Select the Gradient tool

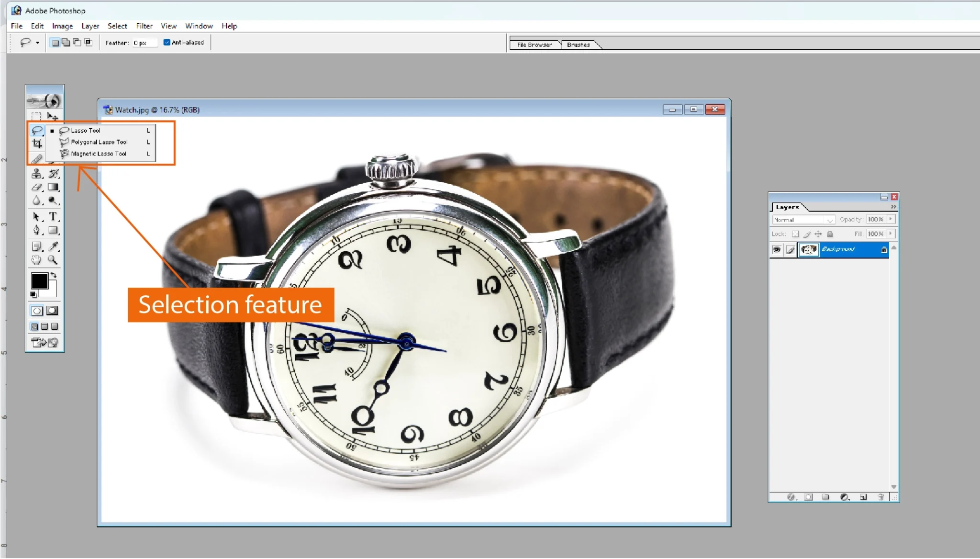pyautogui.click(x=53, y=187)
